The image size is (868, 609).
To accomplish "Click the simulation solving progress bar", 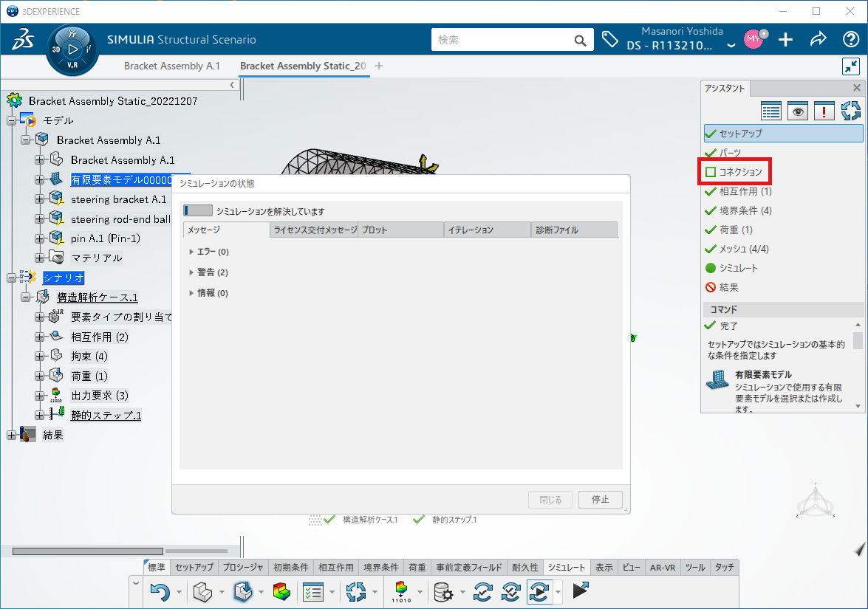I will 198,210.
